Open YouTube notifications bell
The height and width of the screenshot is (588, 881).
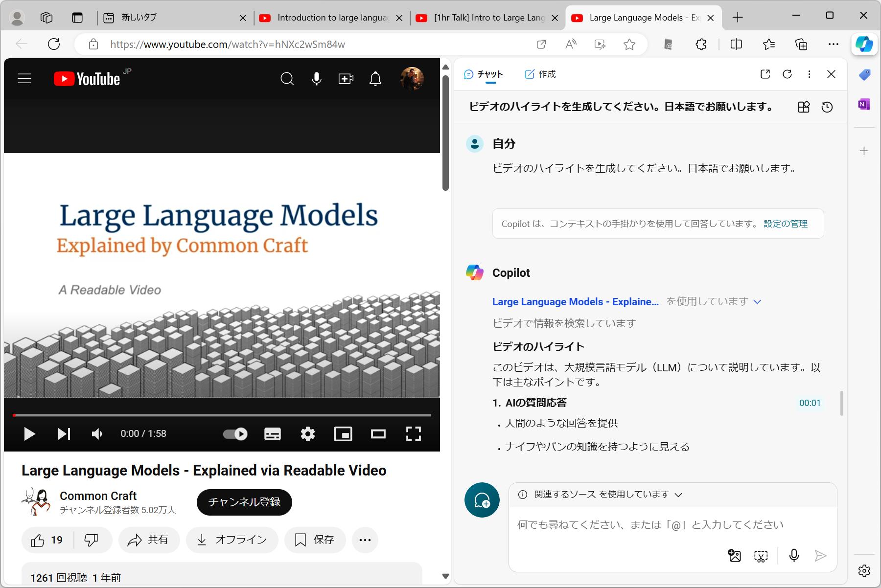point(375,79)
